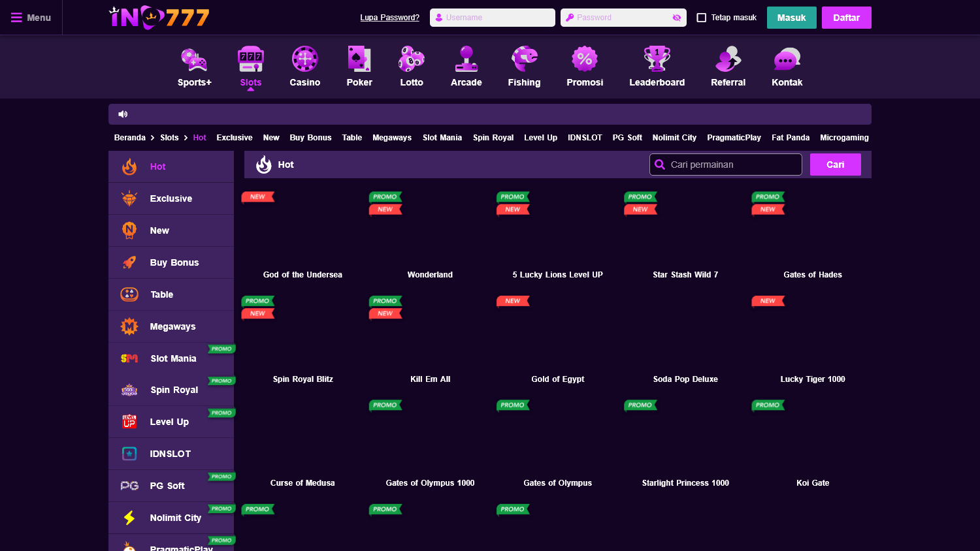Click the Lupa Password? link

pos(390,18)
